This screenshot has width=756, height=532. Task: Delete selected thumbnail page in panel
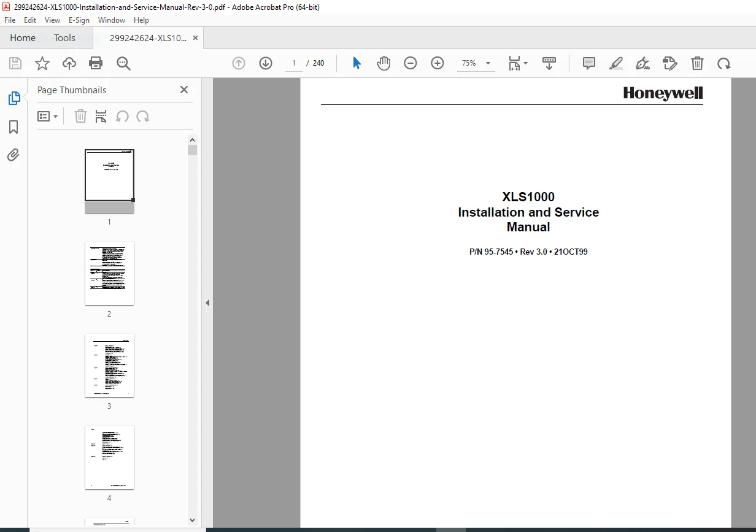(x=80, y=117)
